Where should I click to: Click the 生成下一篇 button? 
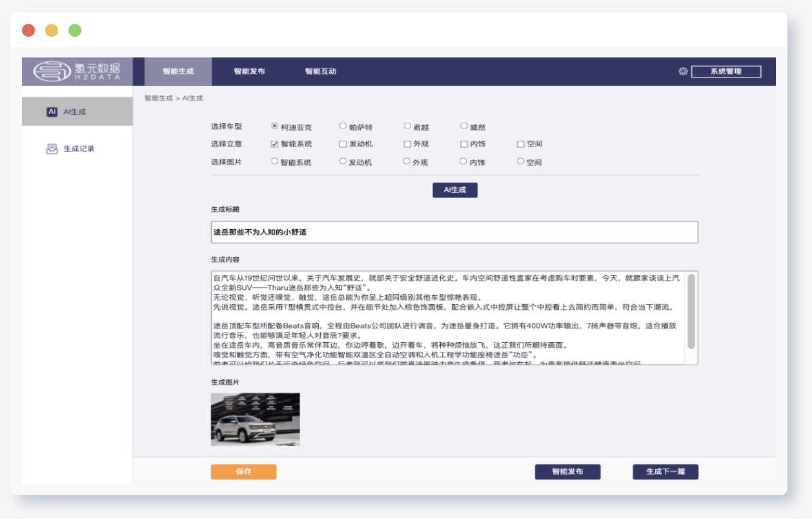coord(665,472)
